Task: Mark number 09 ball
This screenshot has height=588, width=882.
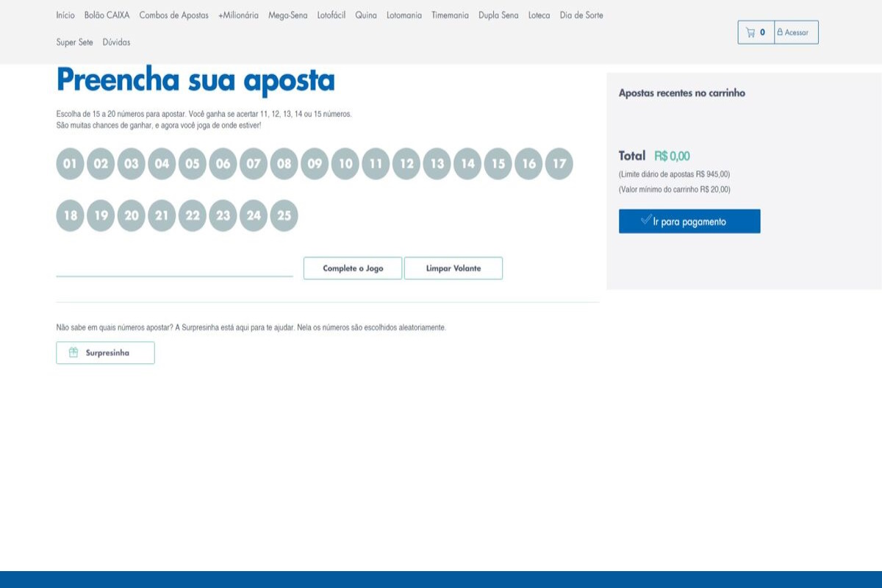Action: 315,164
